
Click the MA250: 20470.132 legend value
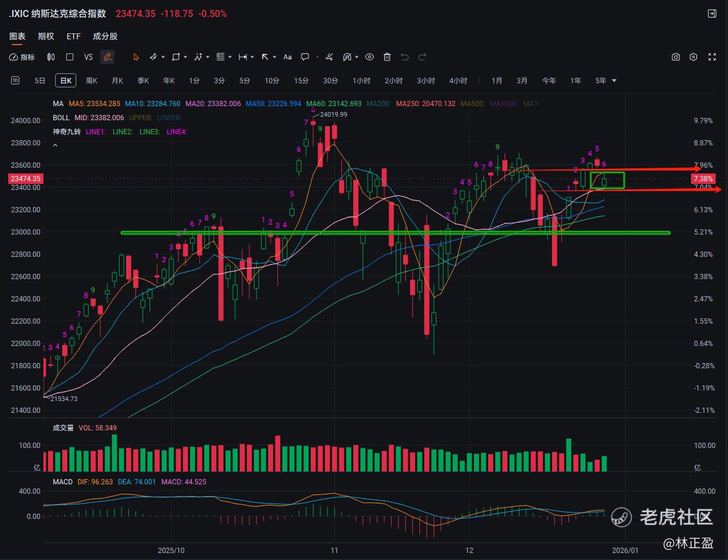click(x=426, y=104)
